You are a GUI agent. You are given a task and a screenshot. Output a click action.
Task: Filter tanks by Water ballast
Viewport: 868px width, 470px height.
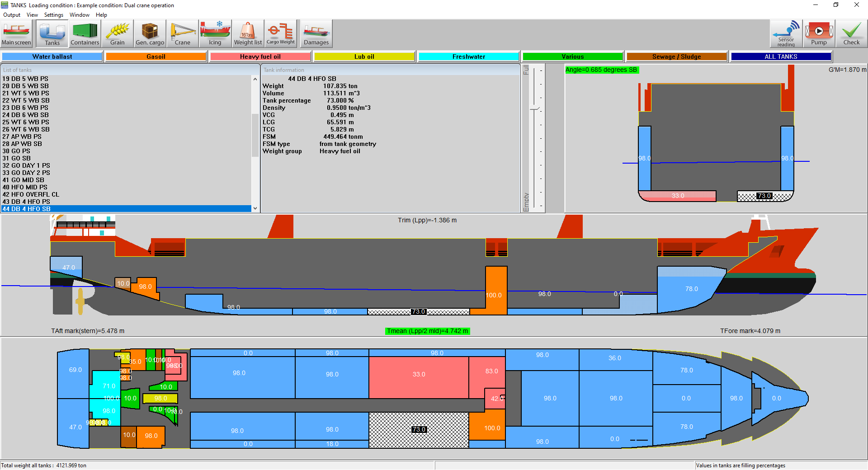52,56
